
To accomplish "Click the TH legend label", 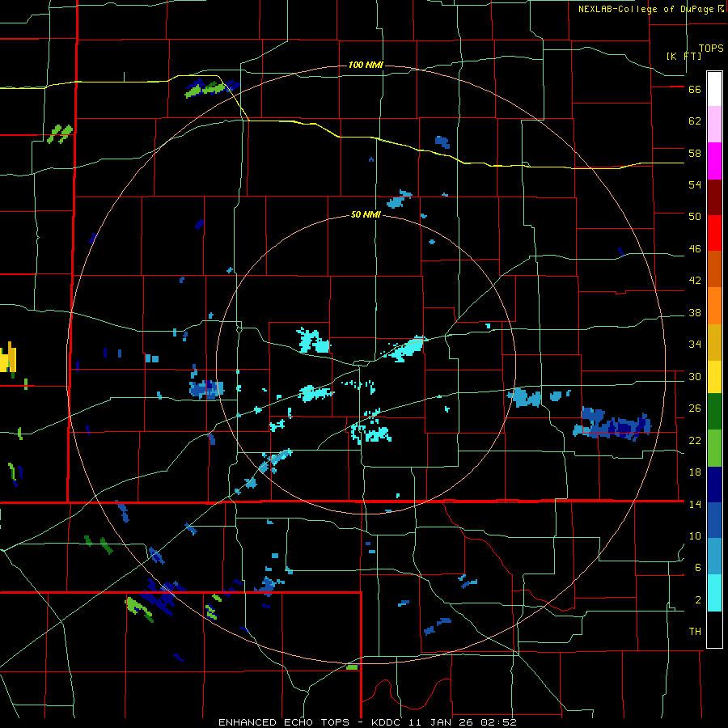I will pos(695,632).
